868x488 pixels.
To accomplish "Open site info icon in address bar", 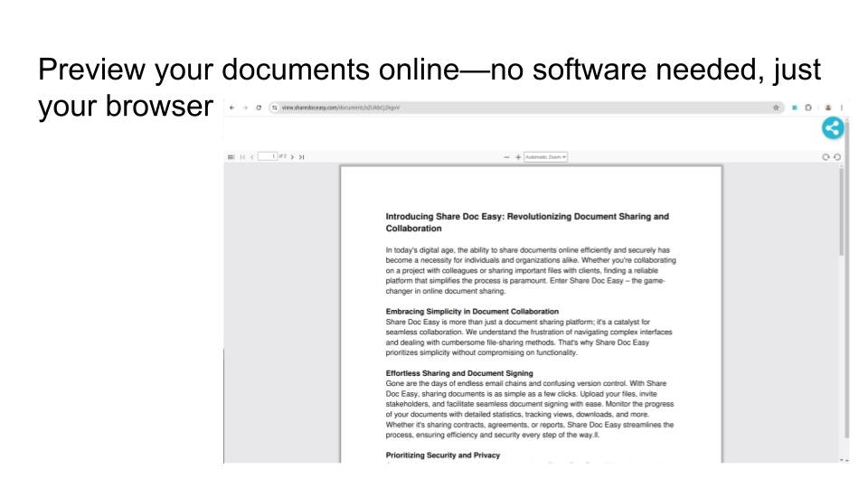I will (275, 108).
